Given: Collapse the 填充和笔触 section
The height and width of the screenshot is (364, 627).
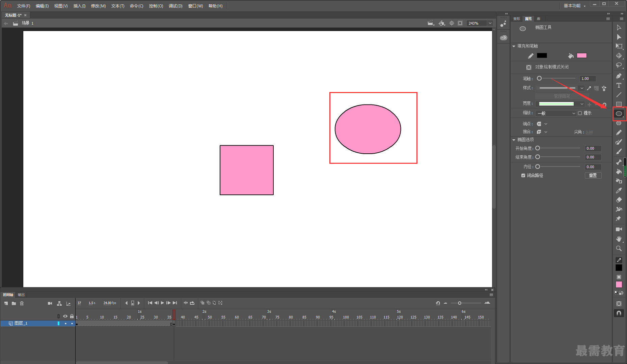Looking at the screenshot, I should coord(514,46).
